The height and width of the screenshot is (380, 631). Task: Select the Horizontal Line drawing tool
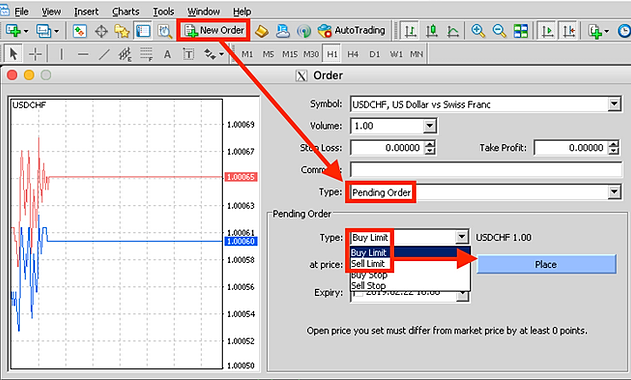[83, 54]
